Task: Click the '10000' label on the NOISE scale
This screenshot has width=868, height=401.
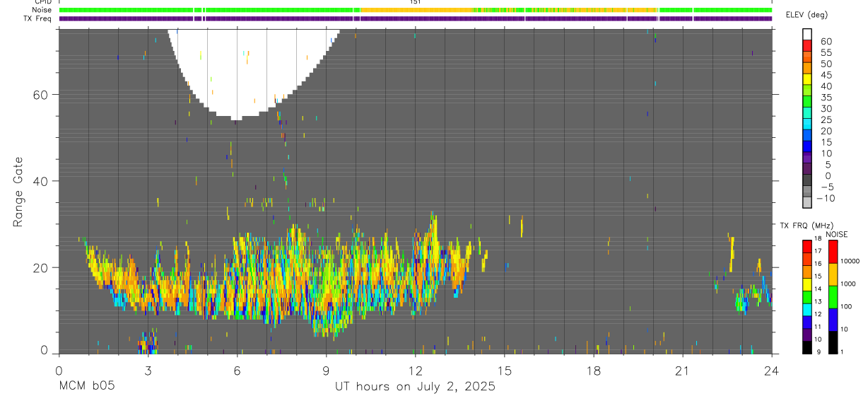Action: point(850,262)
